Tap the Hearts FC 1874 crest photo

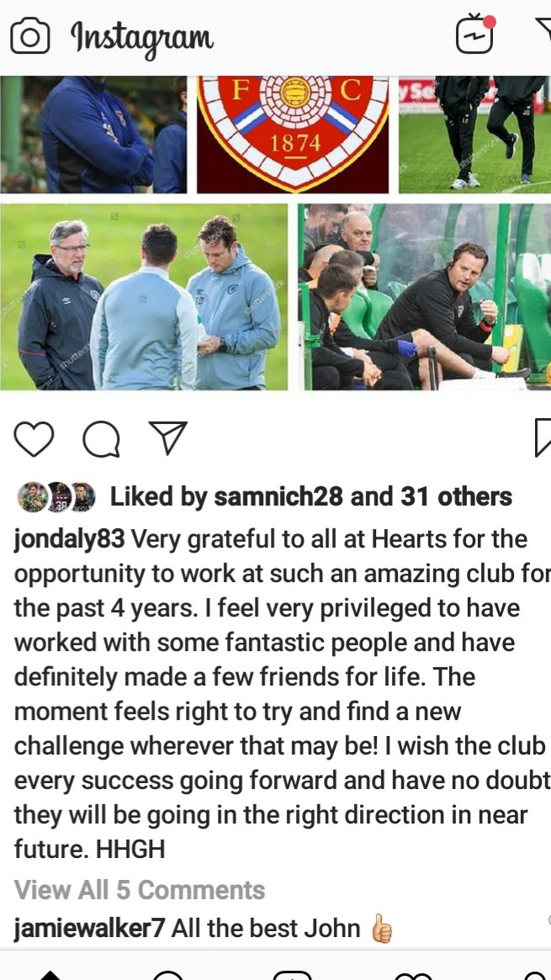[293, 135]
